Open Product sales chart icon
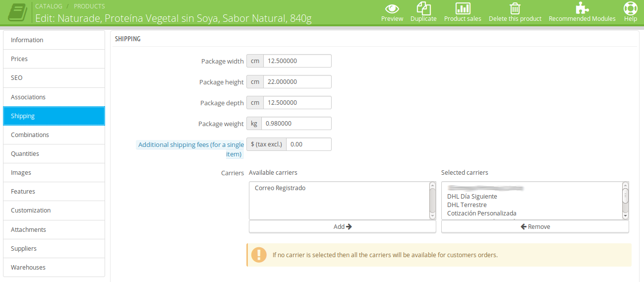Screen dimensions: 644x282 pos(463,8)
